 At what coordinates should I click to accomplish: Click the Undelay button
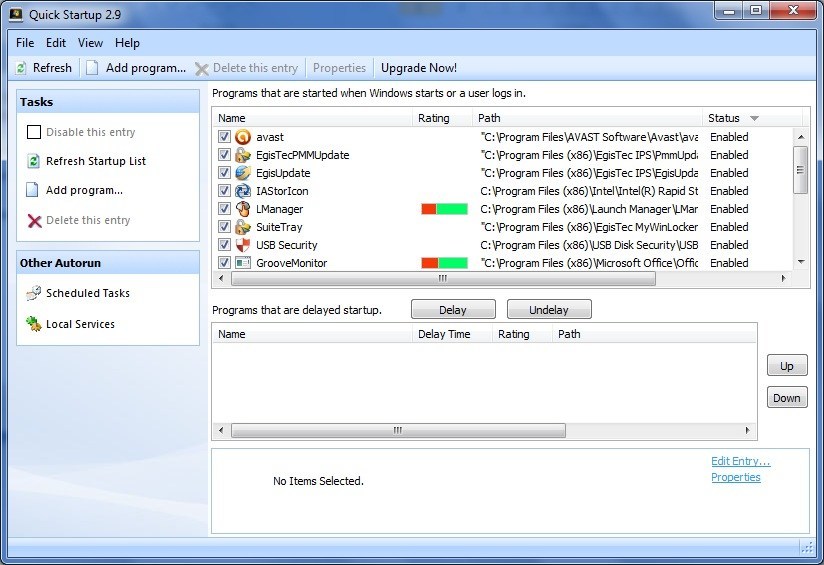[549, 310]
